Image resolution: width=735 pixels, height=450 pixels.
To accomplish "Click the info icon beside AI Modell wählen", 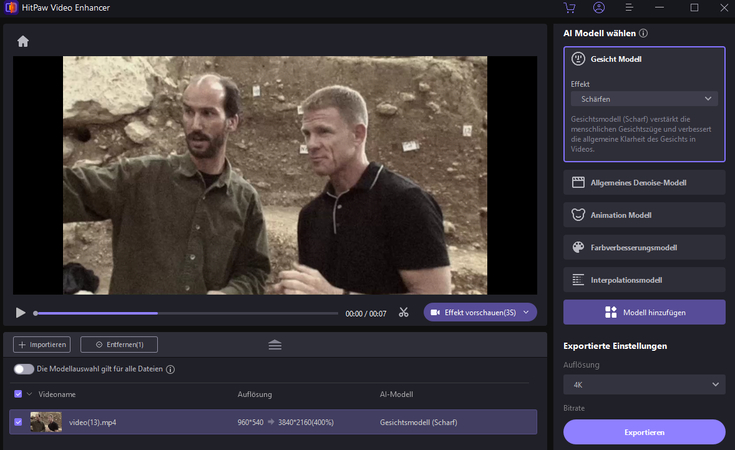I will [x=643, y=33].
